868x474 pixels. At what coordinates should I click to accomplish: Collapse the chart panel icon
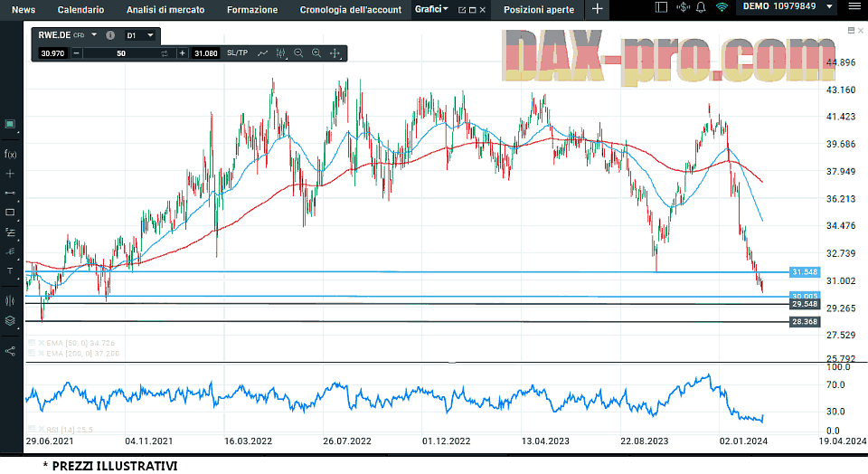pyautogui.click(x=851, y=31)
